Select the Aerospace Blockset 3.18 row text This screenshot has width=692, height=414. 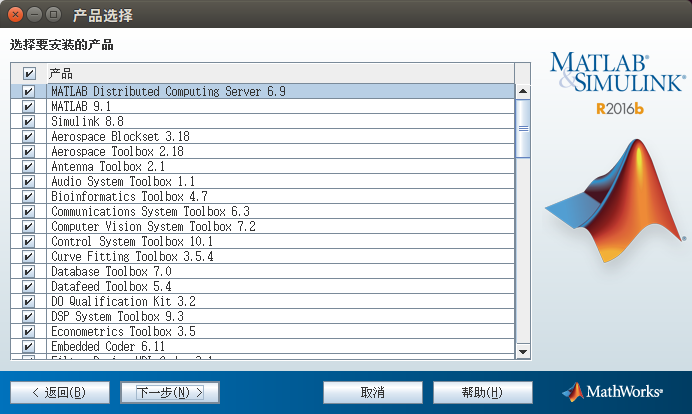(x=120, y=136)
